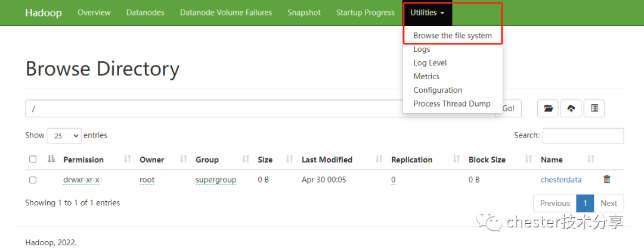Open the Show entries count dropdown
The height and width of the screenshot is (250, 644).
pos(64,136)
